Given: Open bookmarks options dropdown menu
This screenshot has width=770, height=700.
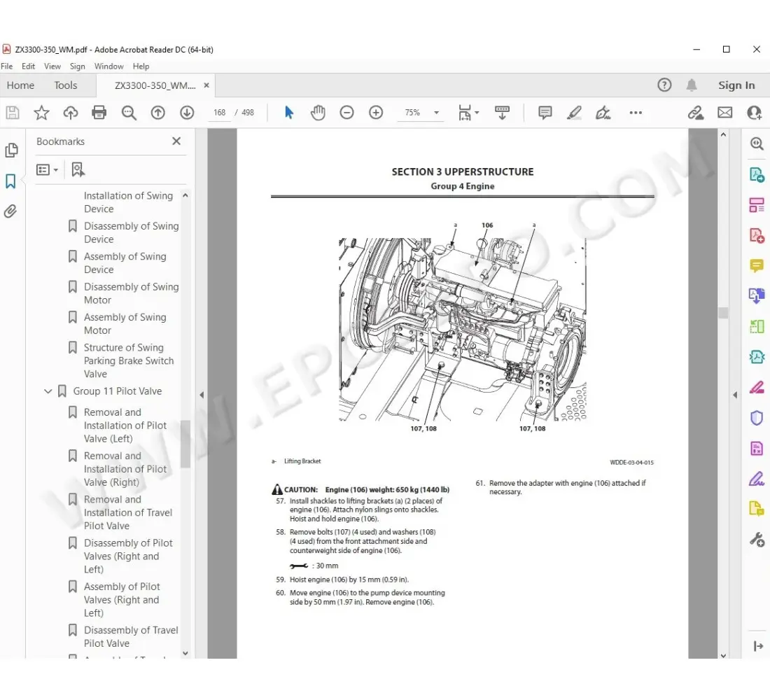Looking at the screenshot, I should click(47, 169).
